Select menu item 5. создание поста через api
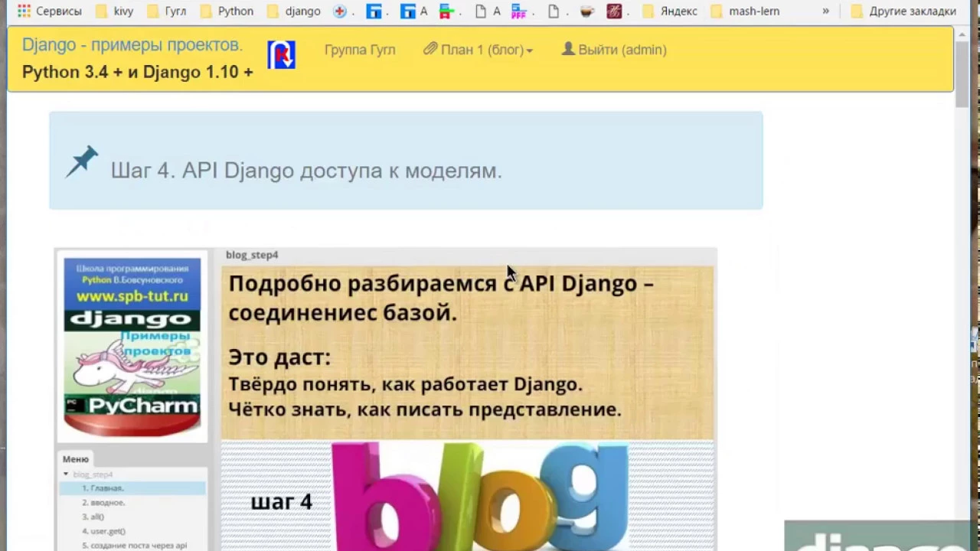980x551 pixels. point(134,546)
